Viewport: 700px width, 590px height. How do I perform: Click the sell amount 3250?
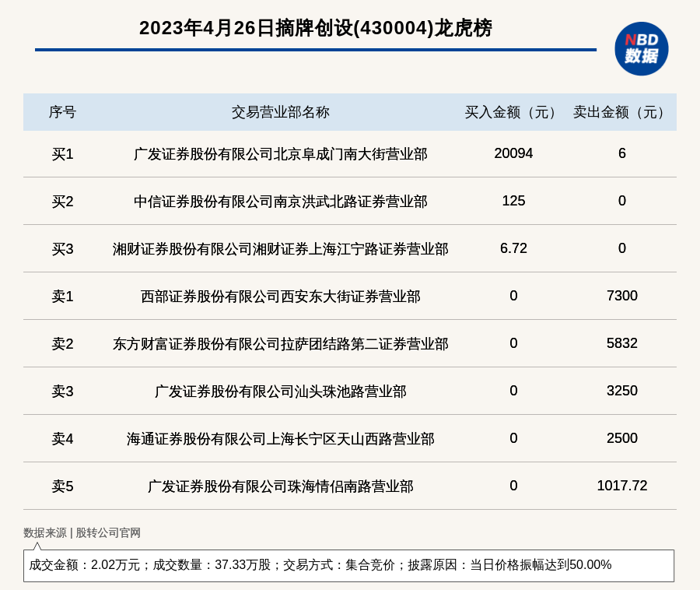pos(622,391)
